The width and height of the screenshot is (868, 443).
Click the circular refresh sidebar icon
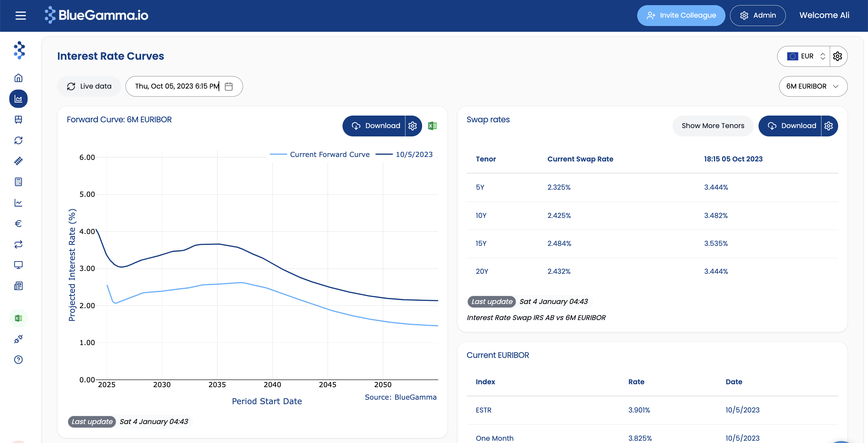point(19,141)
